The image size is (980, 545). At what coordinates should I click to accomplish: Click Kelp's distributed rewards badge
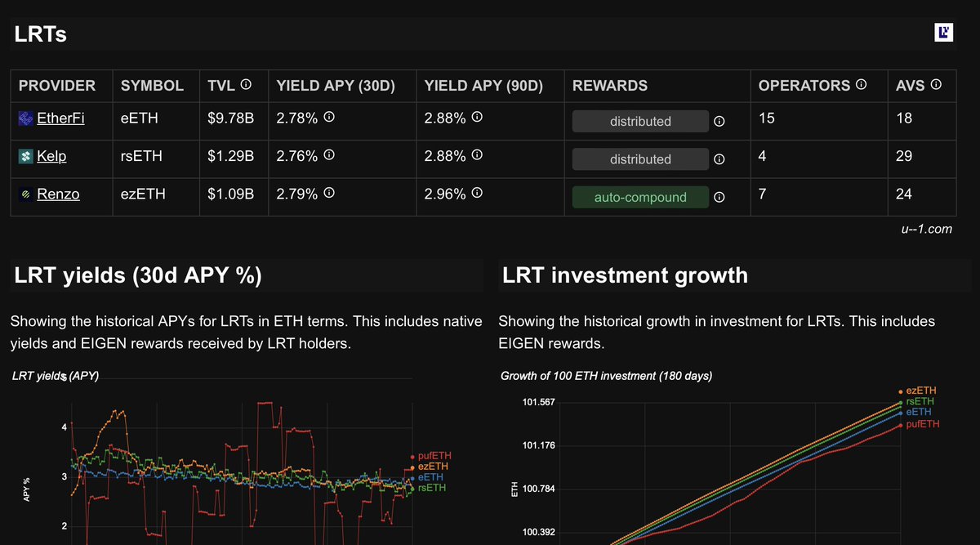639,159
